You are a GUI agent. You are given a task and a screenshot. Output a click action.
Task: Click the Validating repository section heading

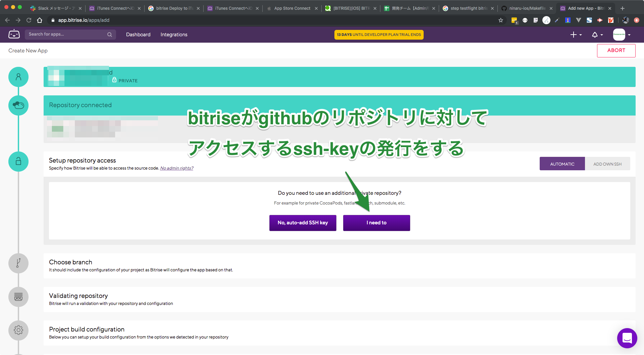click(78, 296)
